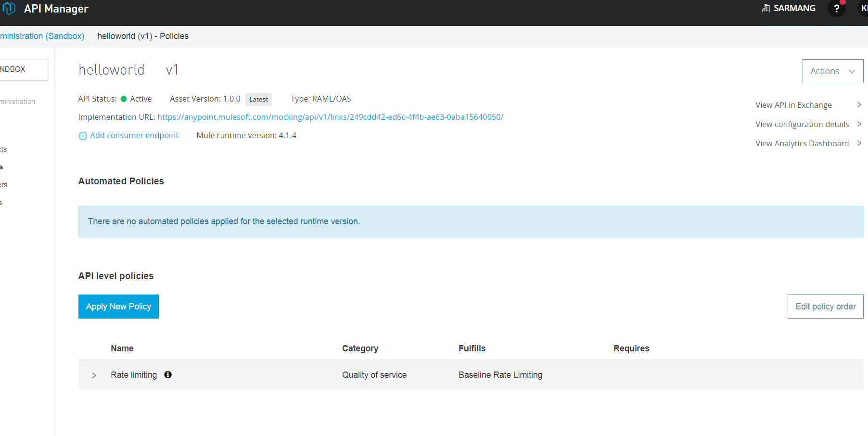Click the Add consumer endpoint link
Image resolution: width=868 pixels, height=436 pixels.
point(134,136)
